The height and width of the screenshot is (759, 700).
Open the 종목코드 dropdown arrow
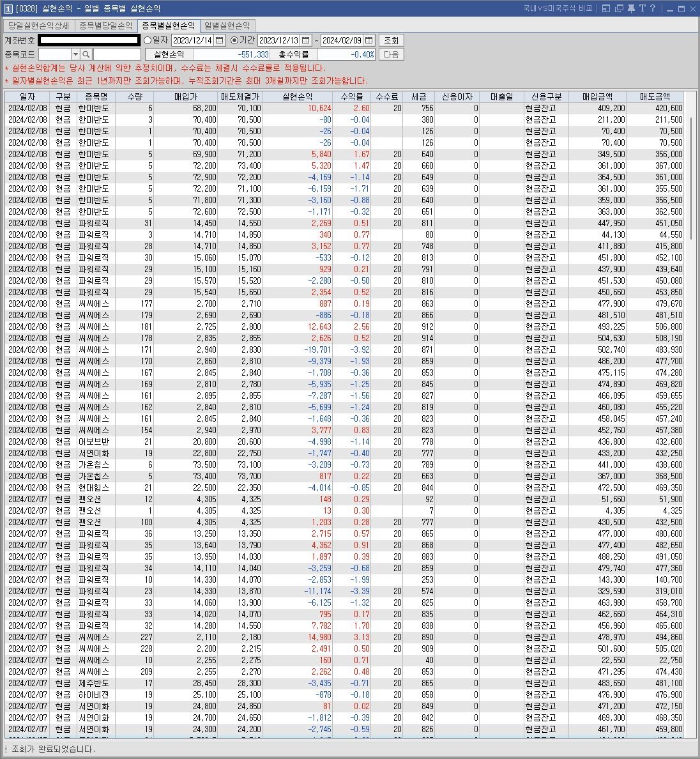[x=75, y=55]
